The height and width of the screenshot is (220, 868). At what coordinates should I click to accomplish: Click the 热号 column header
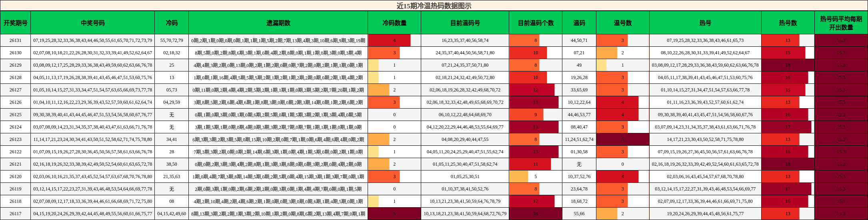(705, 23)
